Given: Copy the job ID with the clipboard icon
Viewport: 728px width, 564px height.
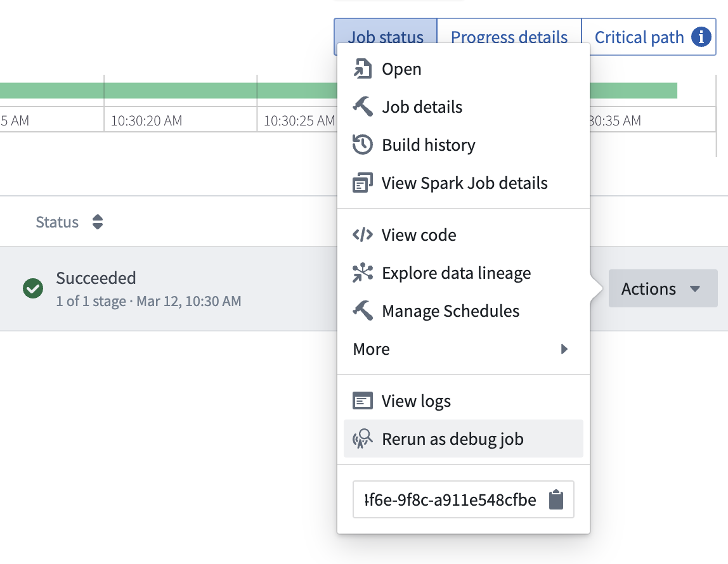Looking at the screenshot, I should (556, 499).
